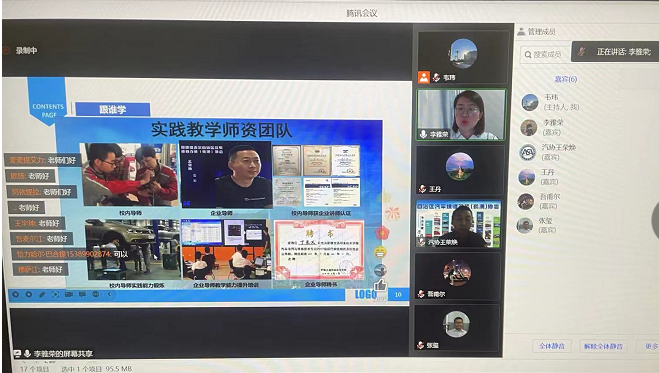Click the zoom/focus icon in slideshow toolbar
The height and width of the screenshot is (373, 659).
tap(55, 294)
